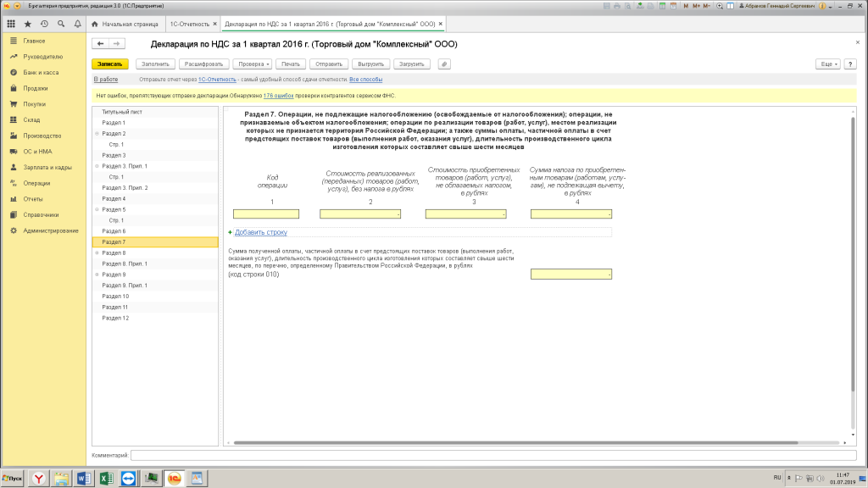Click the save diskette icon in title bar

(x=607, y=6)
